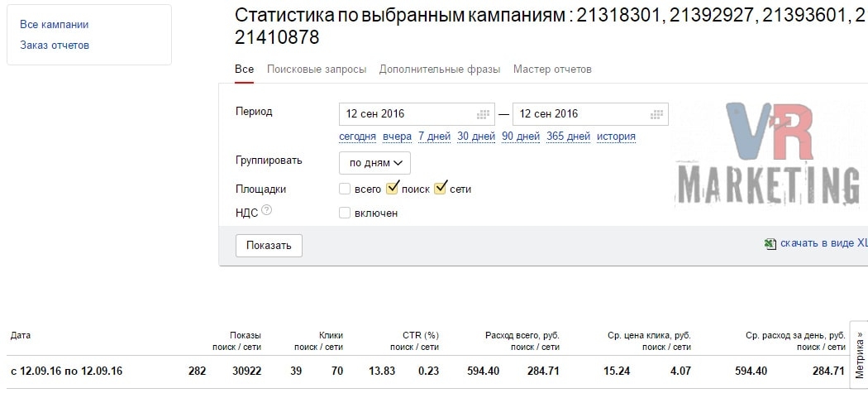Screen dimensions: 868x393
Task: Open calendar icon in end date field
Action: tap(657, 114)
